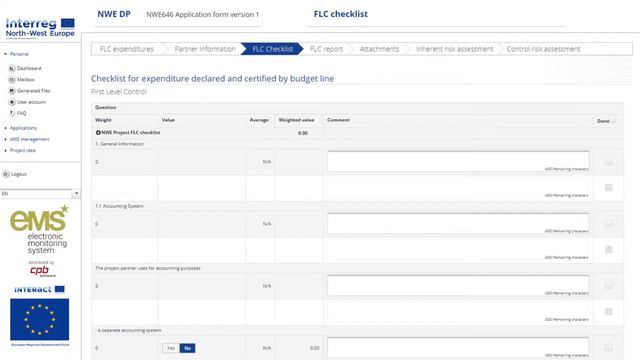The height and width of the screenshot is (360, 640).
Task: Click the Generated files icon
Action: point(12,91)
